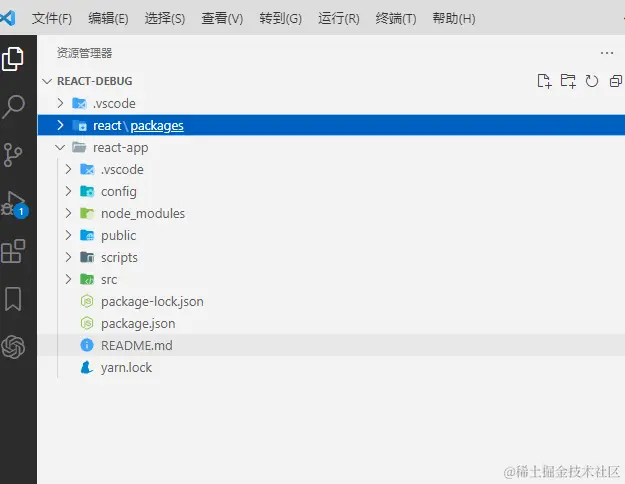The image size is (625, 484).
Task: Click the package-lock.json node icon
Action: [86, 301]
